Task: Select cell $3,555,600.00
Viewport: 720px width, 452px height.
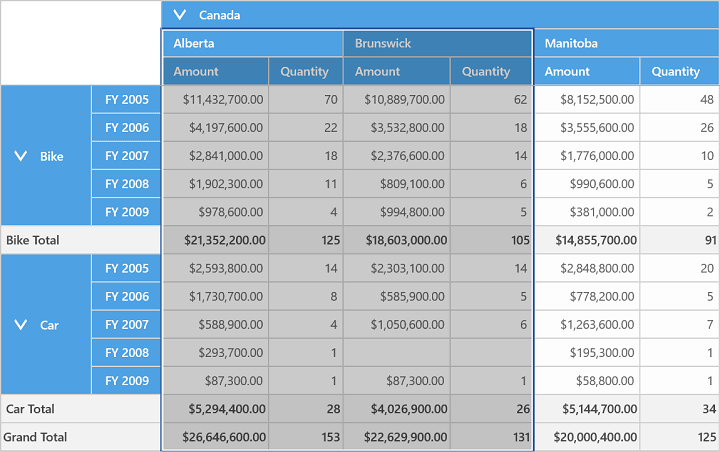Action: [586, 128]
